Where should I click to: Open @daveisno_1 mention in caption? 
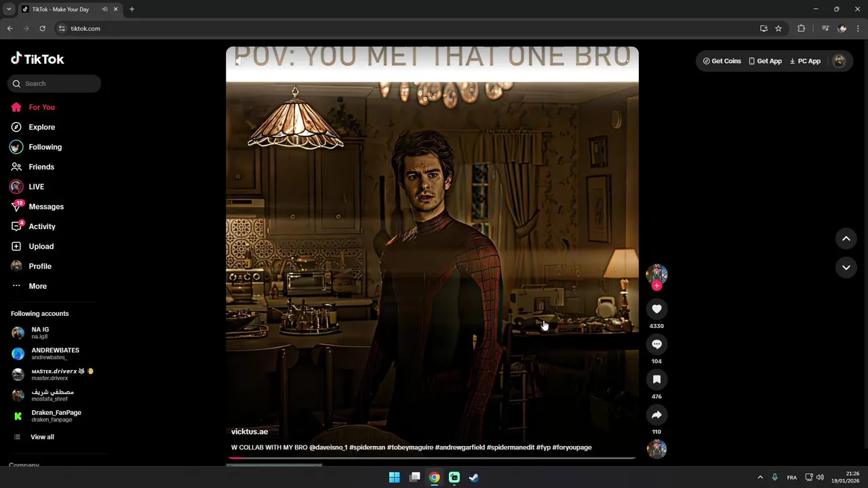[x=328, y=447]
